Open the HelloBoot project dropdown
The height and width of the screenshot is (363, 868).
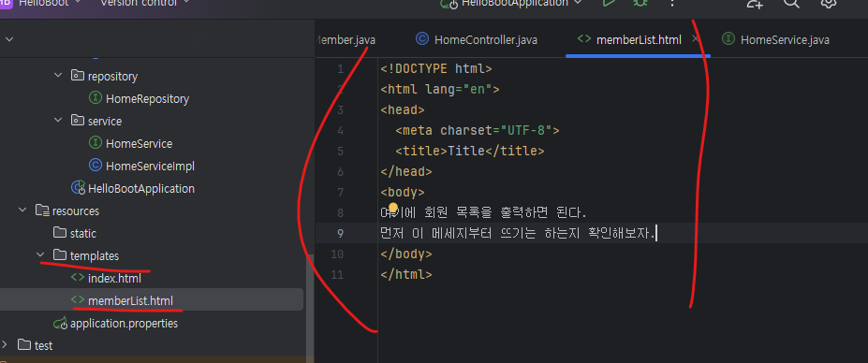[50, 3]
